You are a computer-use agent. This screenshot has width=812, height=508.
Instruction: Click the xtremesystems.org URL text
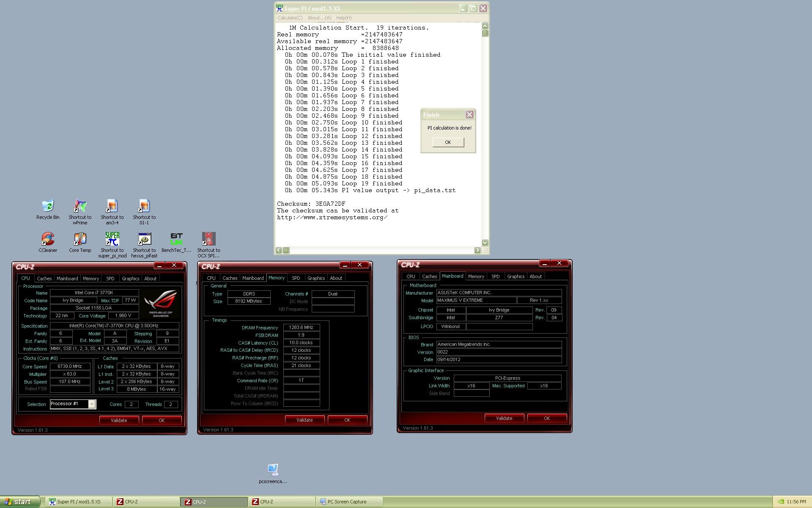[x=332, y=217]
